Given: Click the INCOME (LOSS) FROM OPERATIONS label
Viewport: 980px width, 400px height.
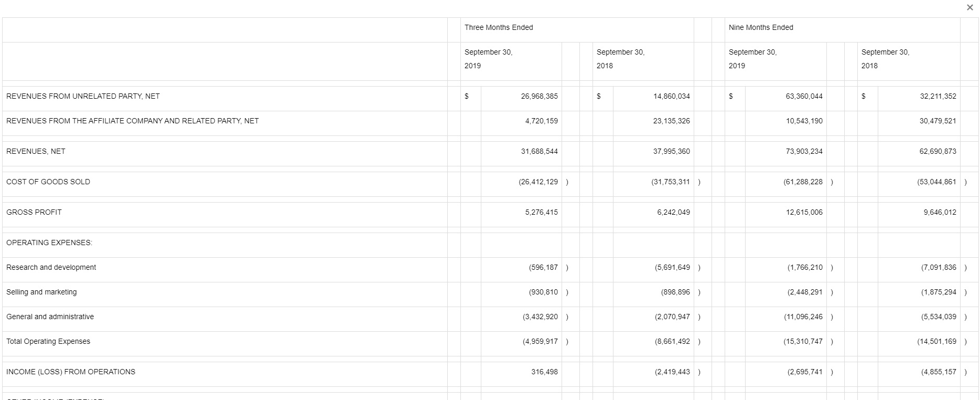Looking at the screenshot, I should 71,372.
